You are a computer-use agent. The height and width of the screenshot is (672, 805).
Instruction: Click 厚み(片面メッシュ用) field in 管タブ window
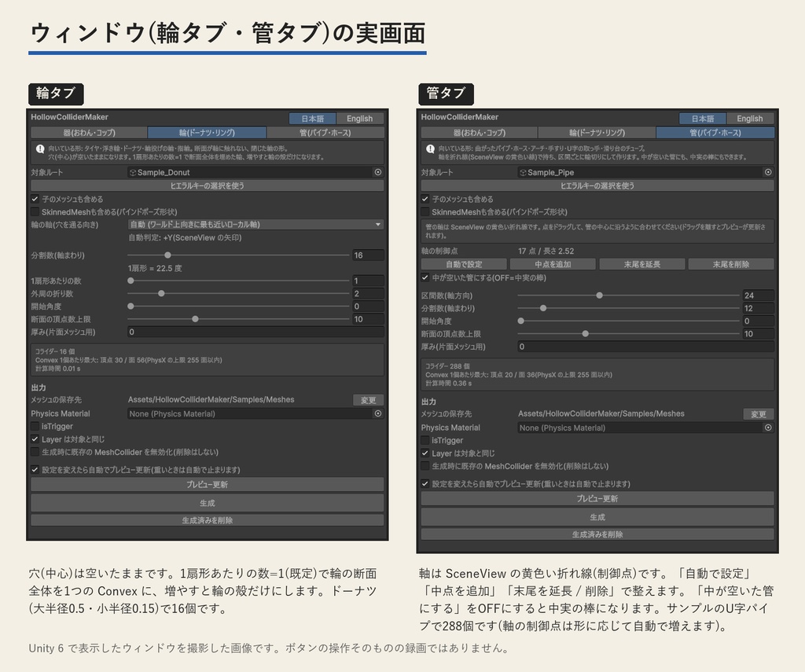646,347
